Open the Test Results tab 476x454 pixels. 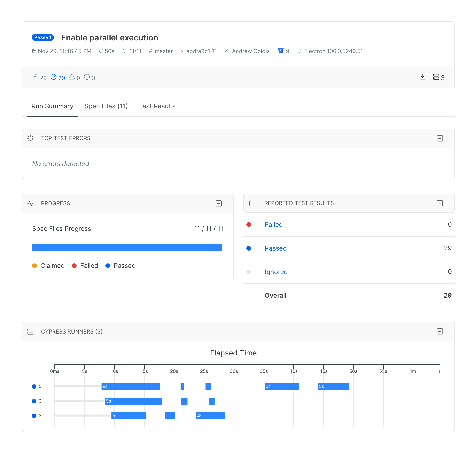coord(157,106)
